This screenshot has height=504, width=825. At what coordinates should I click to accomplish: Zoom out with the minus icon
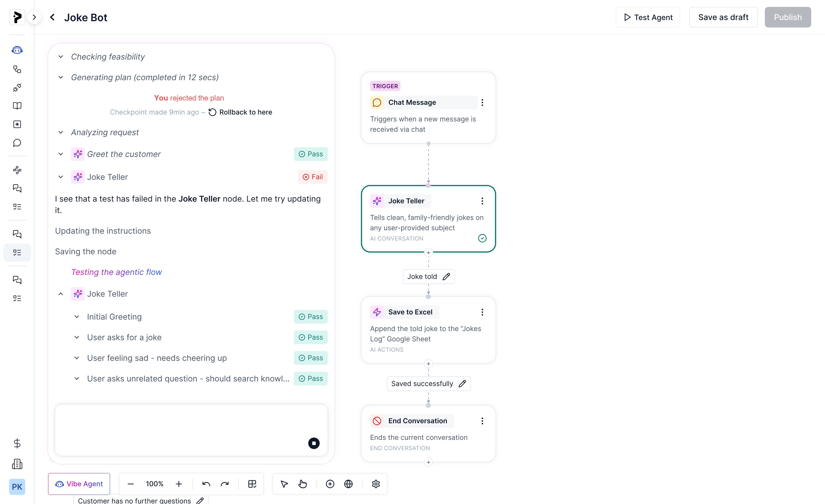coord(131,484)
